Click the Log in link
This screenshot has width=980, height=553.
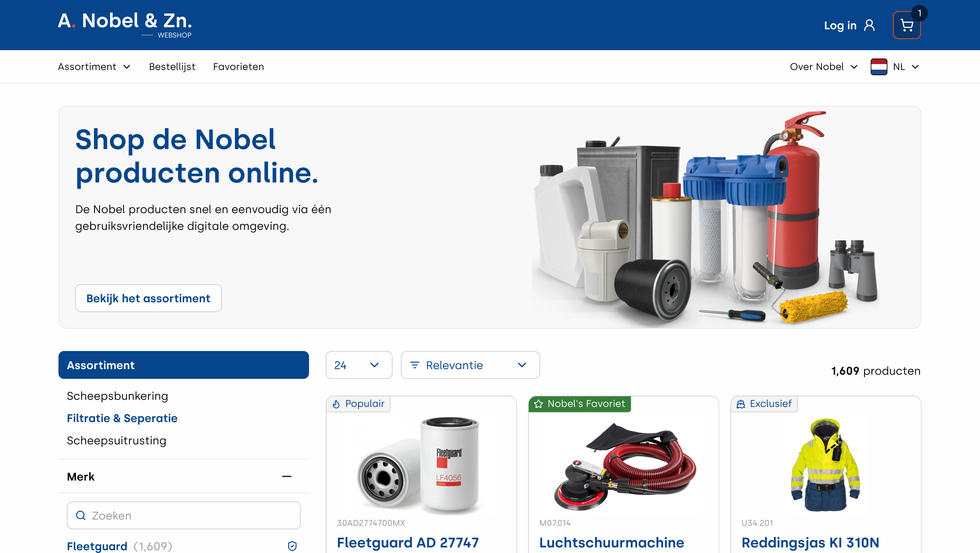coord(840,25)
